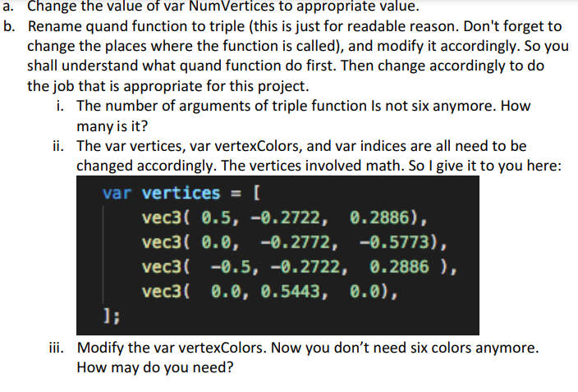Click the first vec3 line with 0.5, -0.2722, 0.2886
The image size is (578, 392).
[284, 217]
